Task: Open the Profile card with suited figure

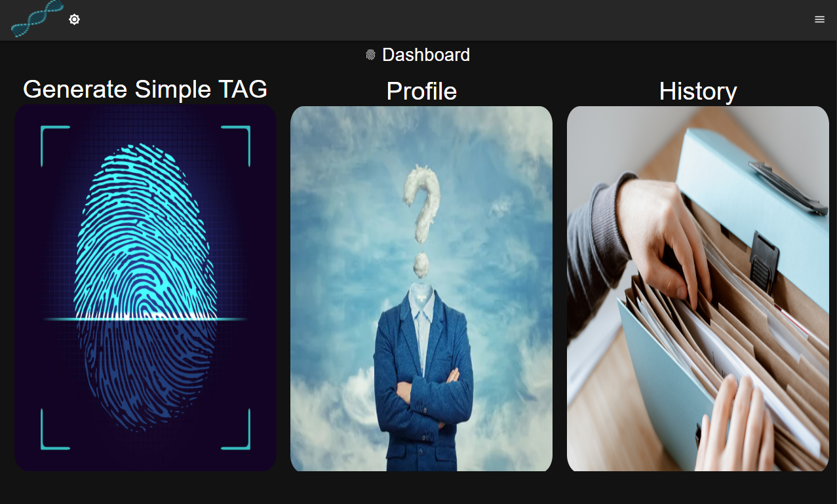Action: 421,289
